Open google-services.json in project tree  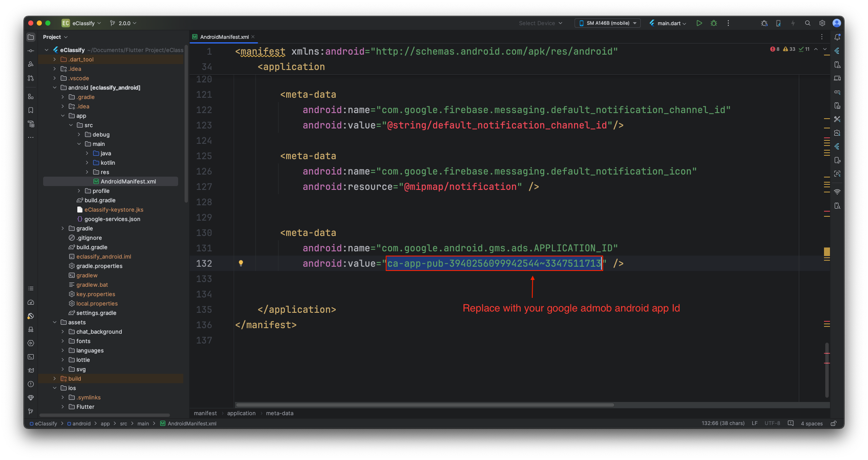[x=112, y=219]
